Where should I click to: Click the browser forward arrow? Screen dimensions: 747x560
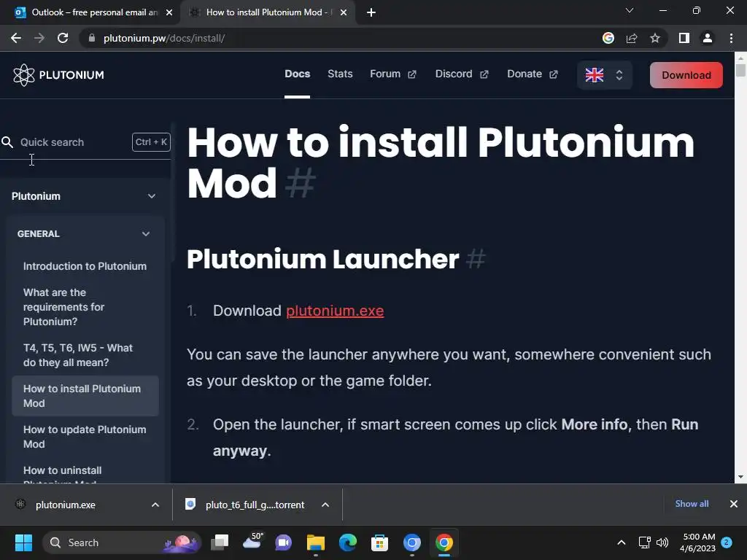click(x=39, y=38)
